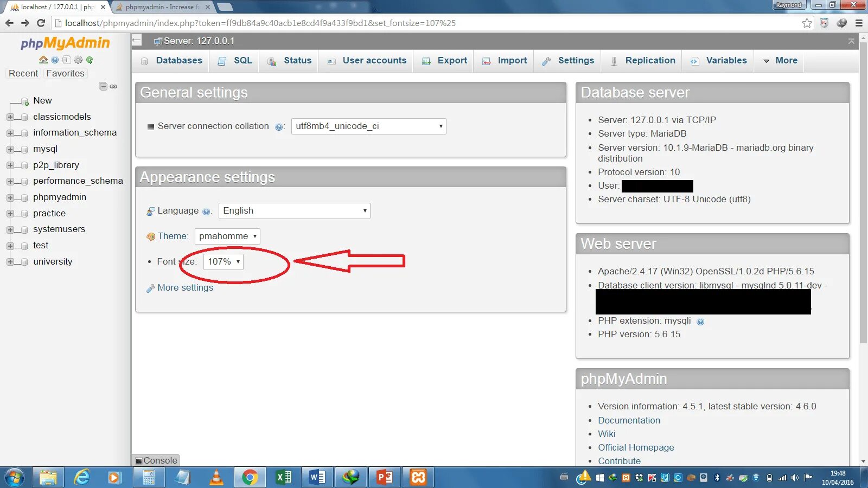Screen dimensions: 868x488
Task: Reload navigation panel with green refresh icon
Action: [90, 60]
